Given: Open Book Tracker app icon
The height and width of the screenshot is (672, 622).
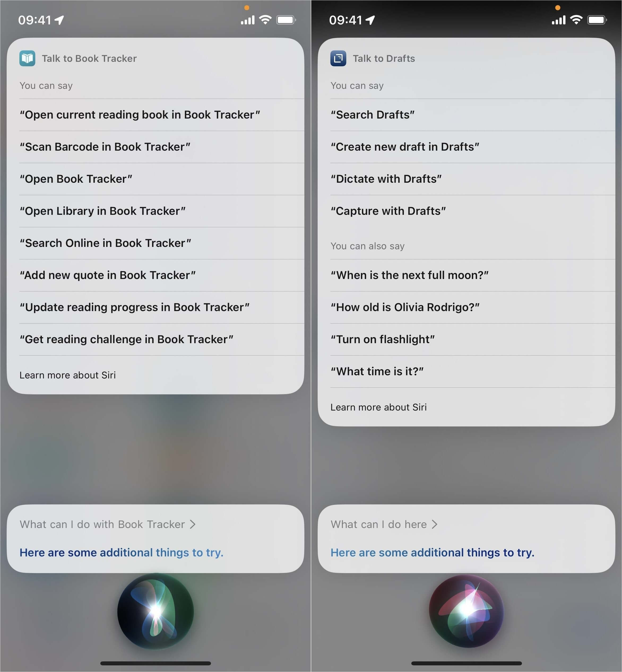Looking at the screenshot, I should 27,58.
